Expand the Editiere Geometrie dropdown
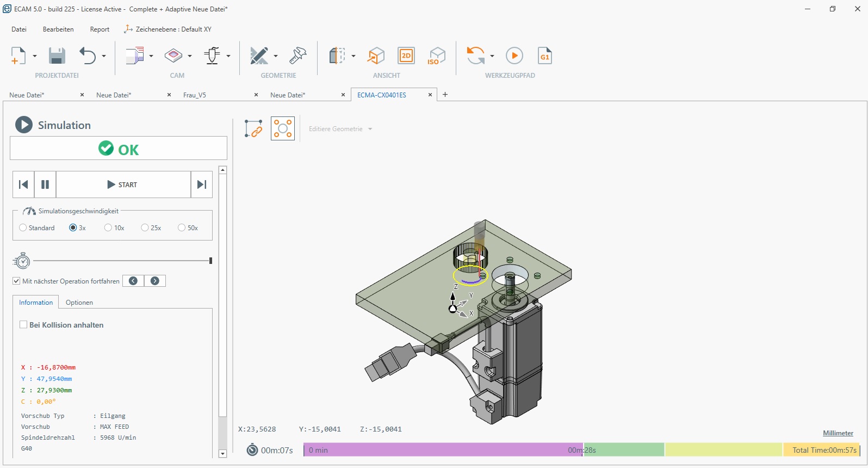The image size is (868, 468). pos(370,130)
